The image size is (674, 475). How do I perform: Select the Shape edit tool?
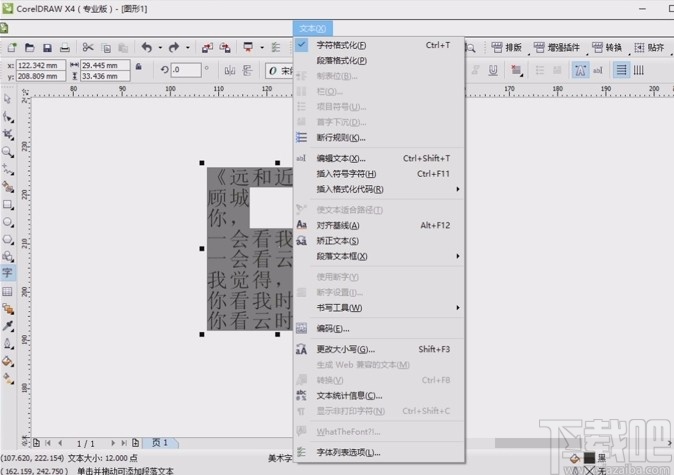click(8, 117)
